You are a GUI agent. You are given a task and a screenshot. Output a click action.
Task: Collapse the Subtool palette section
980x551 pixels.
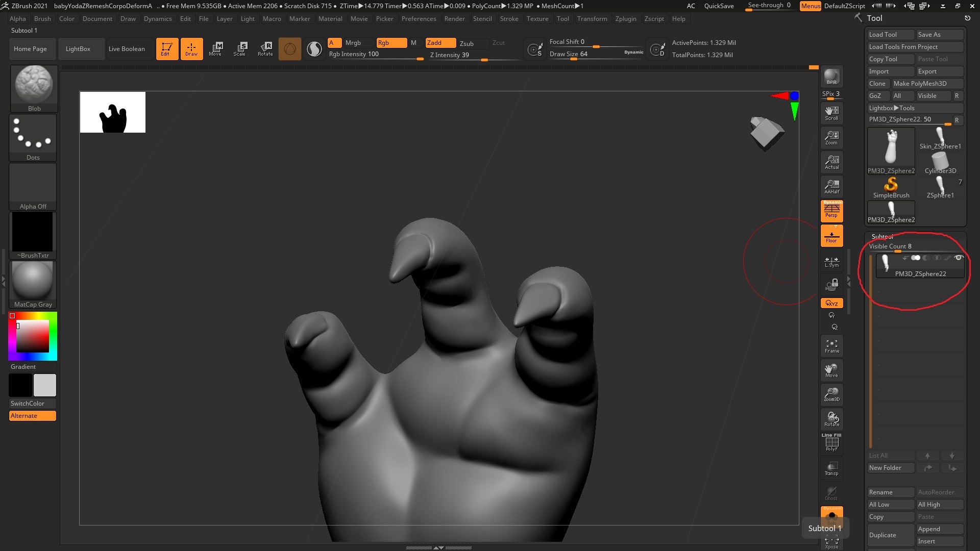tap(882, 236)
